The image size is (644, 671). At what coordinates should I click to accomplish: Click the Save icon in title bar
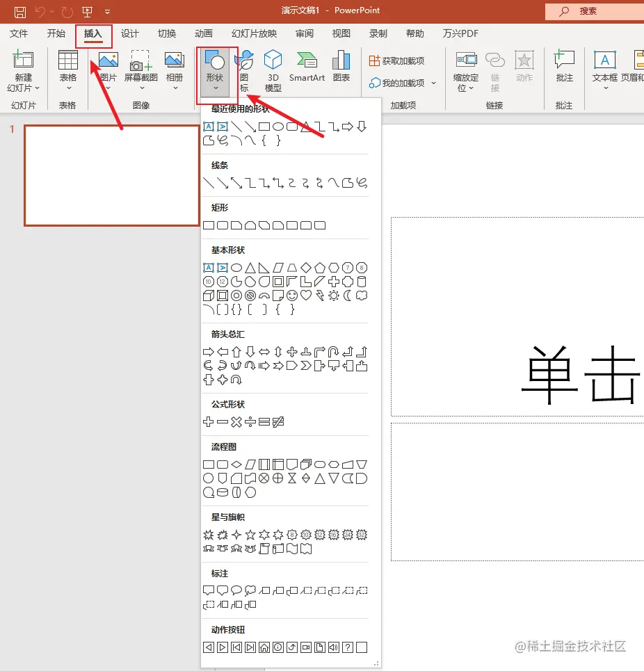point(19,12)
